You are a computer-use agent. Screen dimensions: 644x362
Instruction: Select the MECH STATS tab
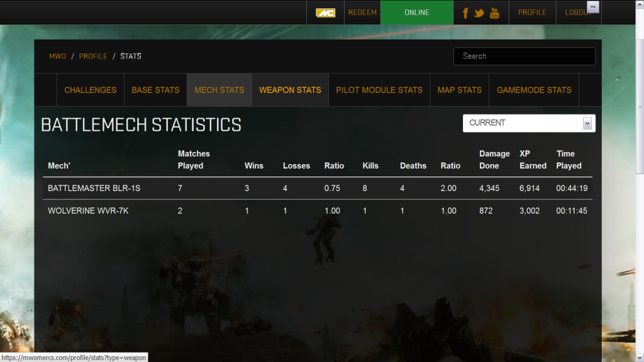pyautogui.click(x=219, y=90)
